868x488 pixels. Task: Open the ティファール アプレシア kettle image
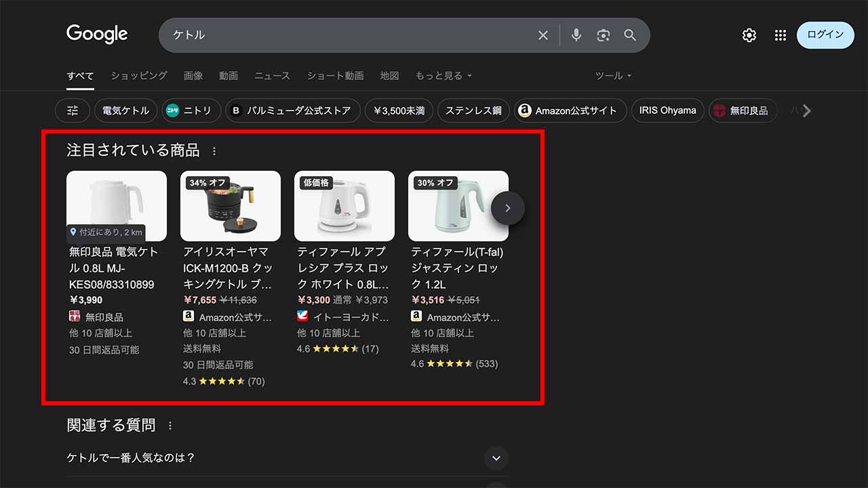[x=344, y=206]
